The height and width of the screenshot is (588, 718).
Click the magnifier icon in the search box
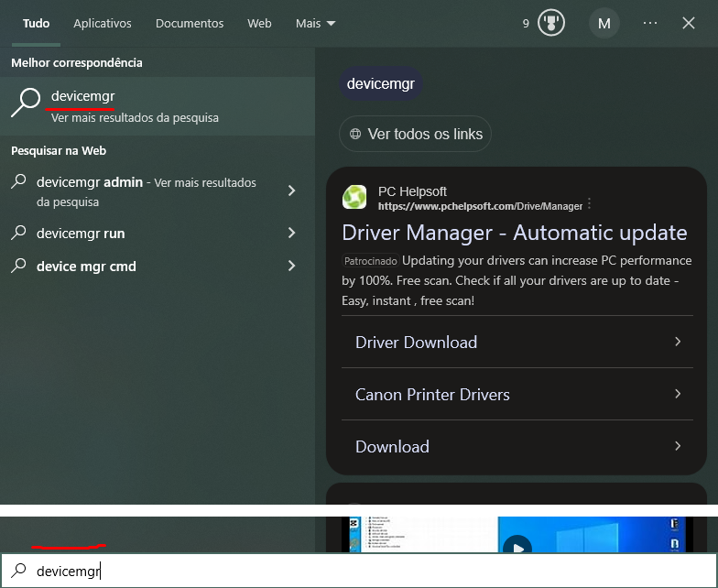18,570
